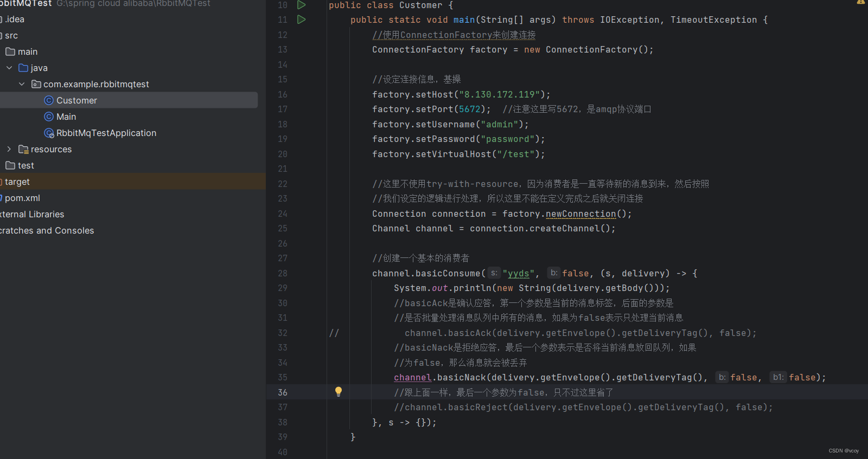Click the package icon for com.example.rbbitmqtest

(36, 84)
